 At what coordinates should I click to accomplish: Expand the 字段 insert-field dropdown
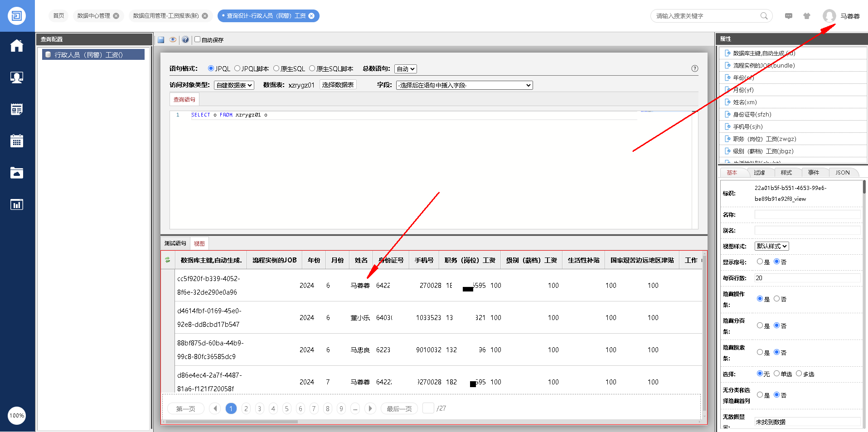[x=464, y=85]
